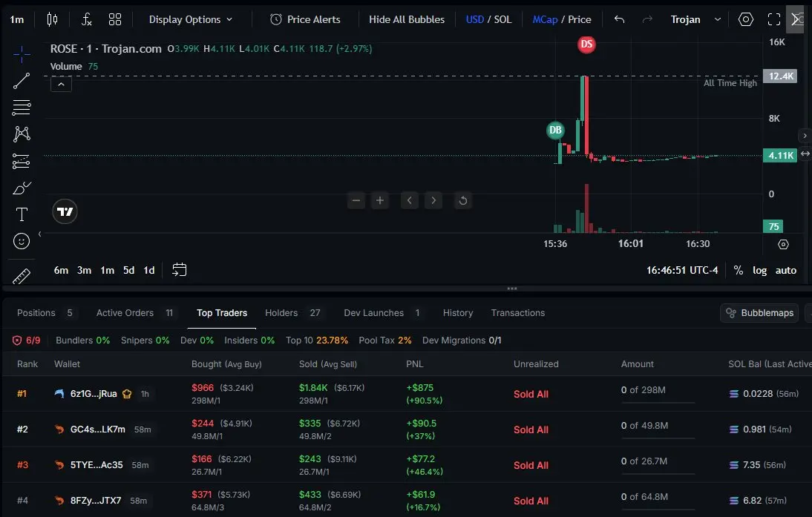Image resolution: width=812 pixels, height=517 pixels.
Task: Open the Positions tab
Action: 45,312
